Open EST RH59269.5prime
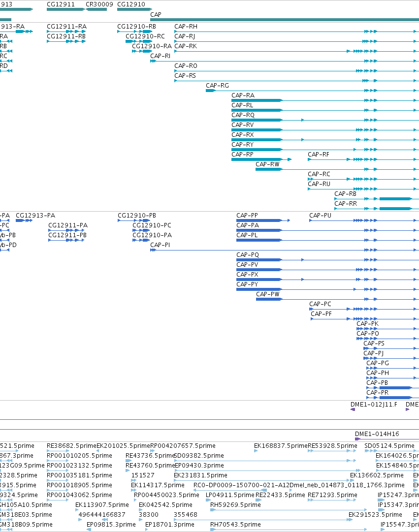419x532 pixels. tap(235, 505)
